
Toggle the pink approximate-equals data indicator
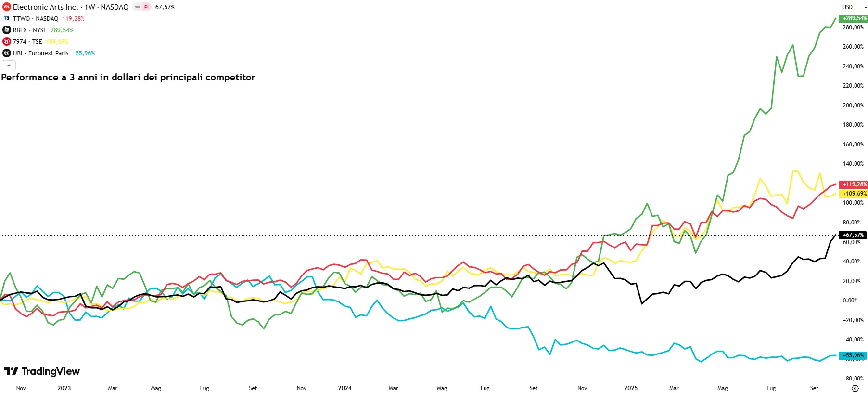[146, 7]
